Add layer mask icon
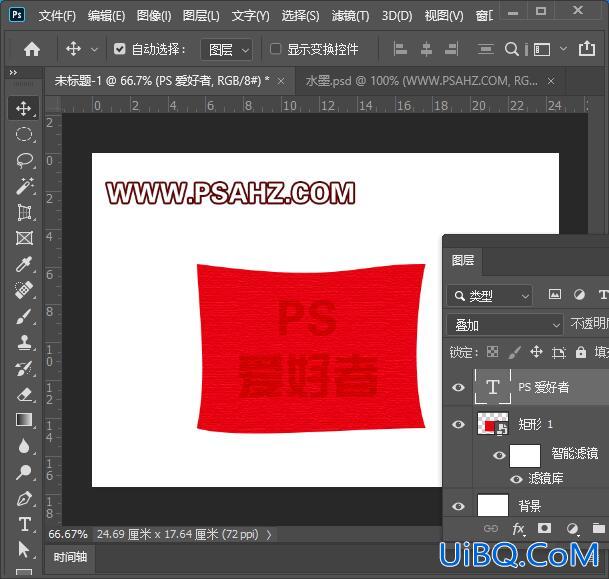 tap(544, 528)
